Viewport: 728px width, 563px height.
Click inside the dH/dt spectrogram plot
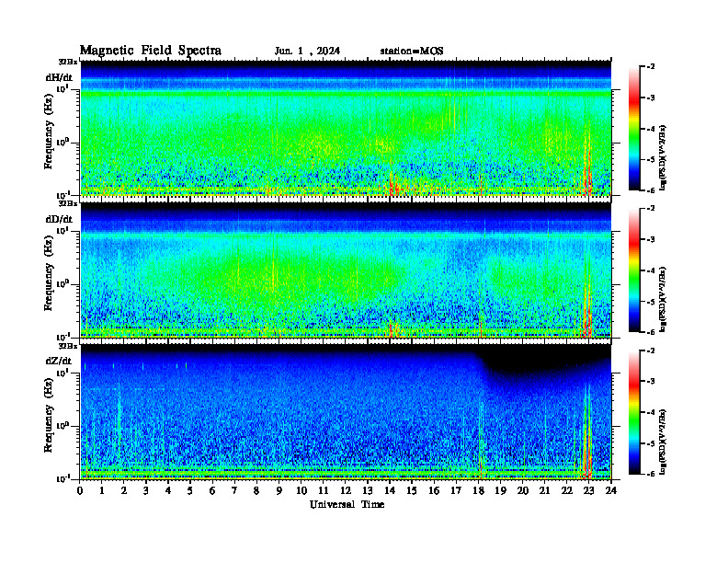pos(346,129)
